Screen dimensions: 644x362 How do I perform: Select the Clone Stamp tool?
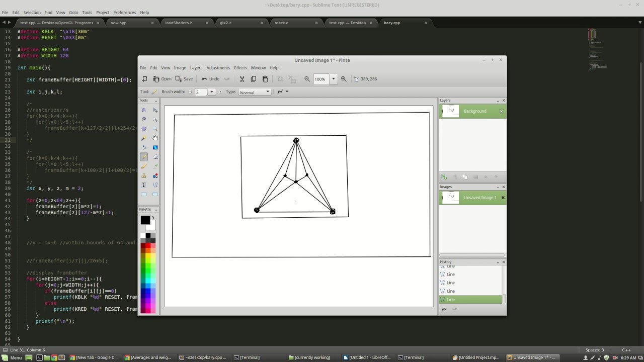coord(144,175)
